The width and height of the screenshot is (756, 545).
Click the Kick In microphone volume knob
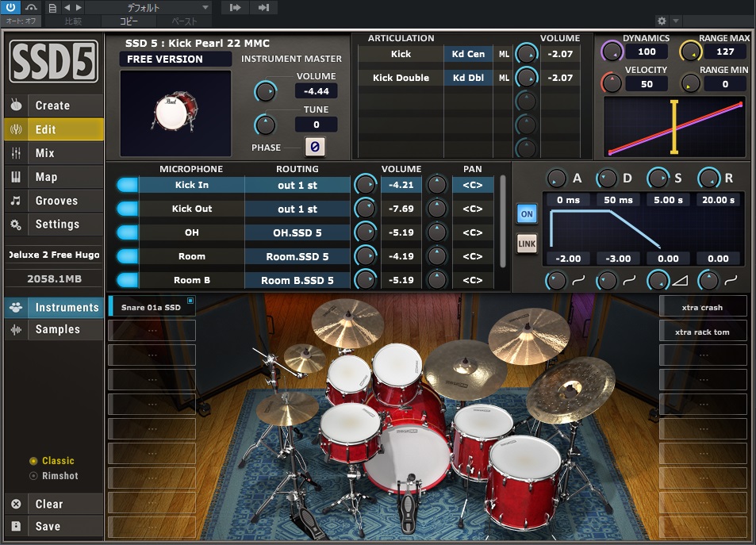pos(365,185)
